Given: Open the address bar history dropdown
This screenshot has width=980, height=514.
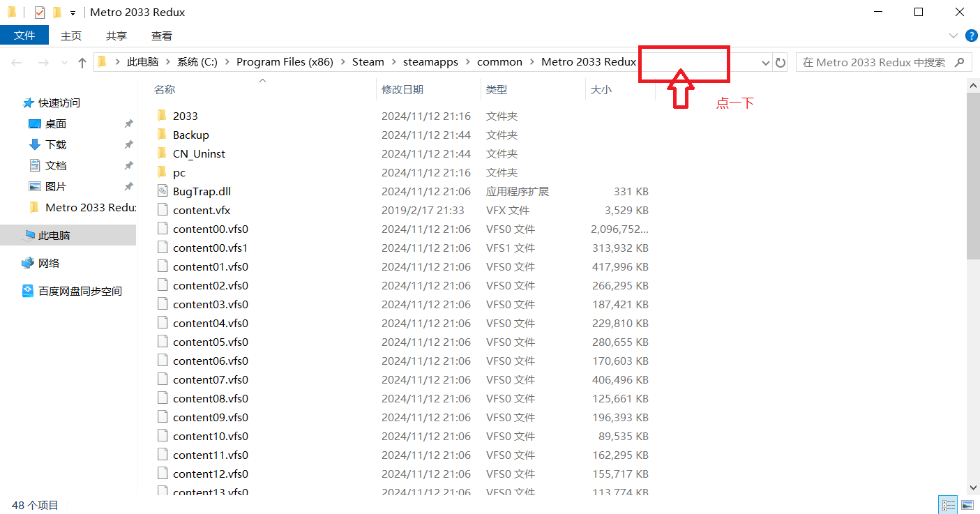Looking at the screenshot, I should [x=765, y=63].
